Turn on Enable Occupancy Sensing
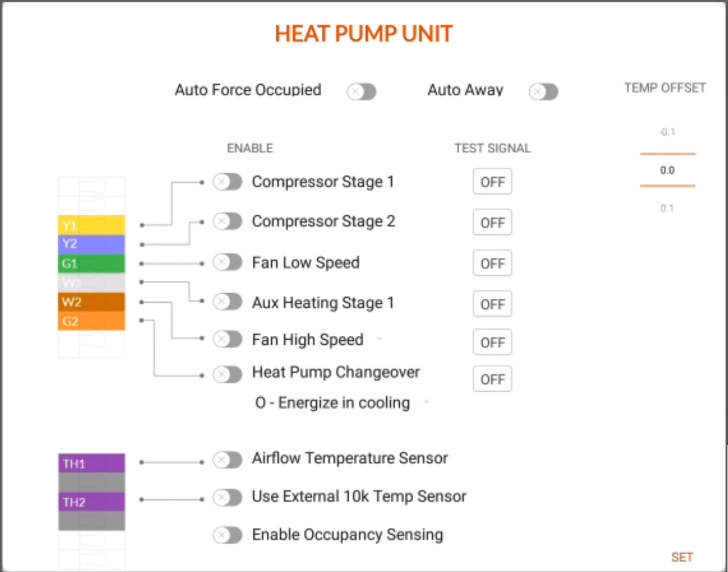Screen dimensions: 728x572 tap(228, 535)
